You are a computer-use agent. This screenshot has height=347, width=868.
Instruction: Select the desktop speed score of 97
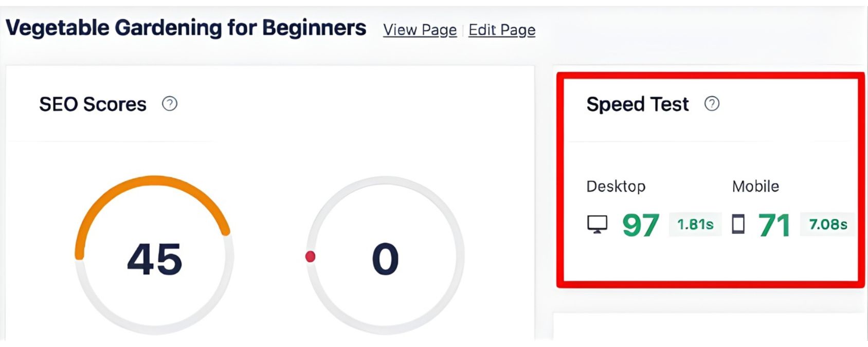(x=641, y=224)
